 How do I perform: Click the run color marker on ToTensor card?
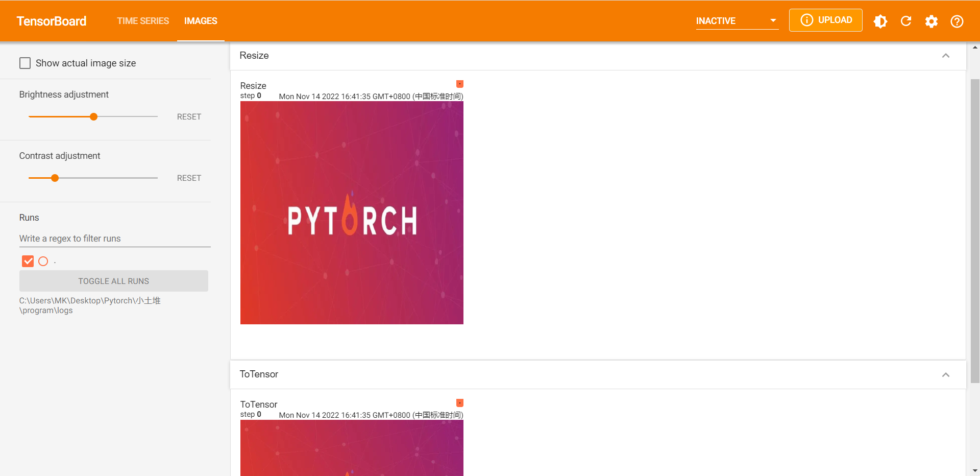[460, 403]
